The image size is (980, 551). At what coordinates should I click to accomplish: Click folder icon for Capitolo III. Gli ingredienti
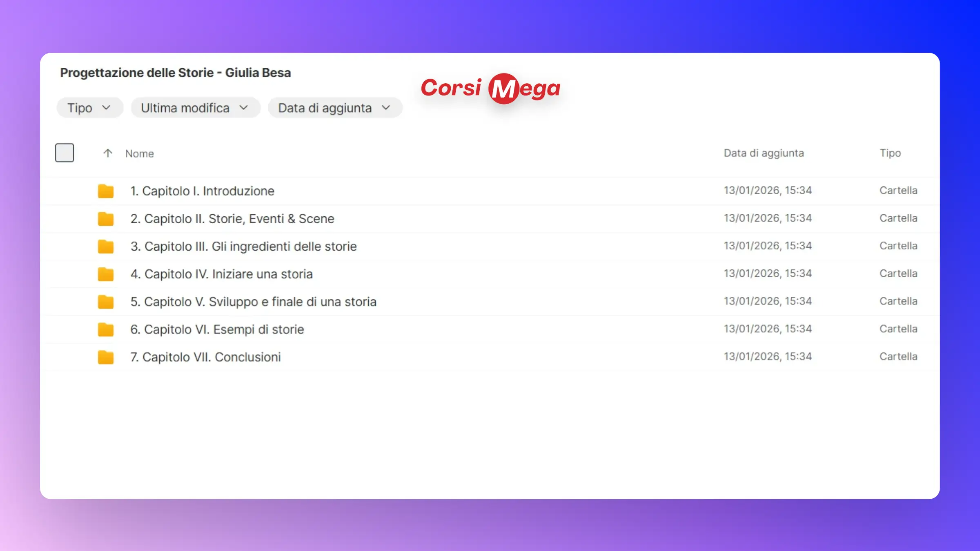coord(105,247)
